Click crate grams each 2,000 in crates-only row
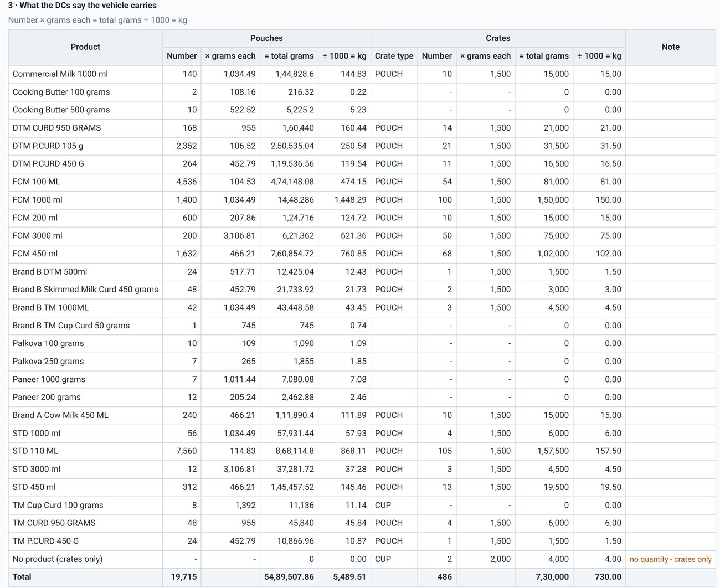720x588 pixels. click(x=500, y=559)
